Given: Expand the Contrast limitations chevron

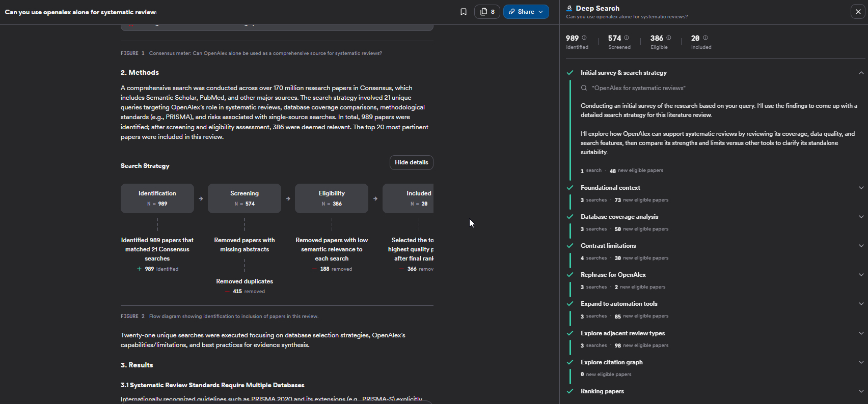Looking at the screenshot, I should coord(861,246).
